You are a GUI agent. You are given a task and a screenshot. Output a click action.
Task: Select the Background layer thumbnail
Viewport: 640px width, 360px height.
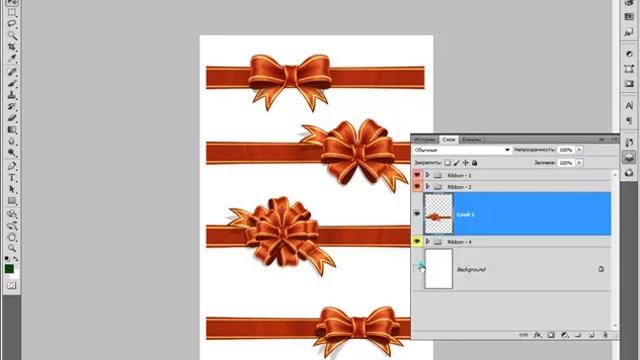tap(439, 269)
